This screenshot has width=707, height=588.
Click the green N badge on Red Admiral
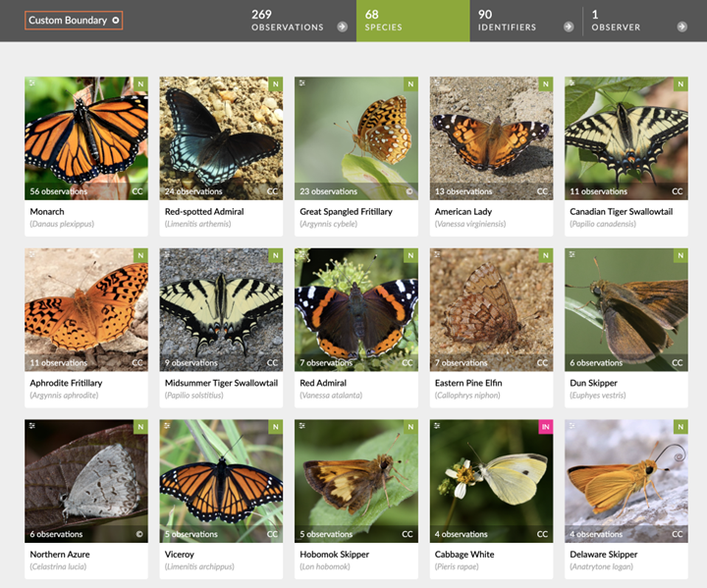point(410,256)
